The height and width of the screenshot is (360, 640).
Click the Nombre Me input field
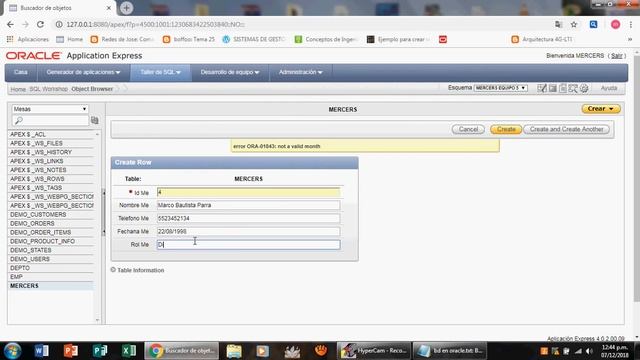248,205
